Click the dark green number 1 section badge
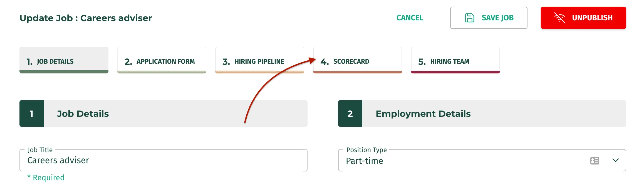Viewport: 644px width, 188px height. [32, 113]
